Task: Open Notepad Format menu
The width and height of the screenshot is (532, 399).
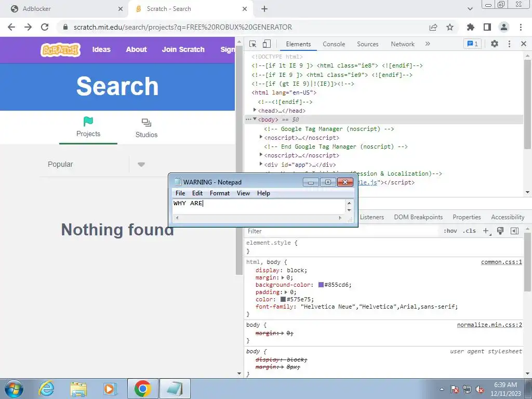Action: [x=220, y=193]
